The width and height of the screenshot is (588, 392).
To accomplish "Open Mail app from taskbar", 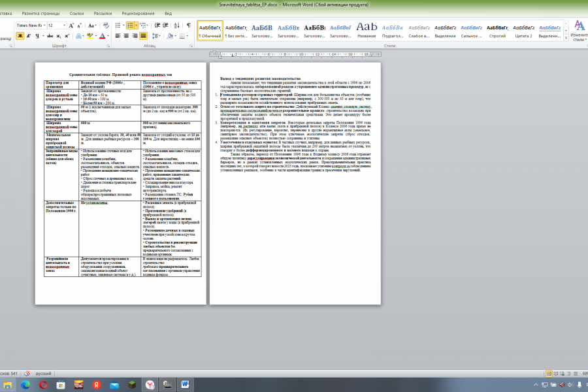I will (x=114, y=385).
